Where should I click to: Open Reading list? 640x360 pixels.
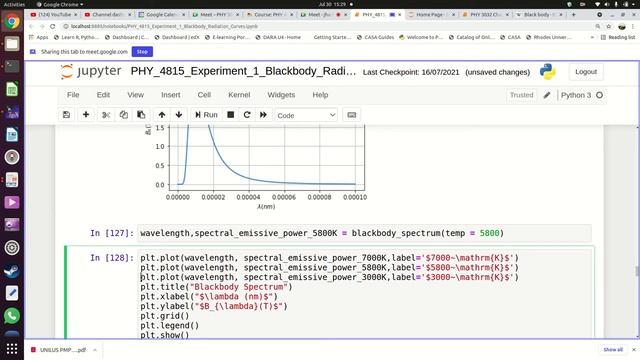618,37
